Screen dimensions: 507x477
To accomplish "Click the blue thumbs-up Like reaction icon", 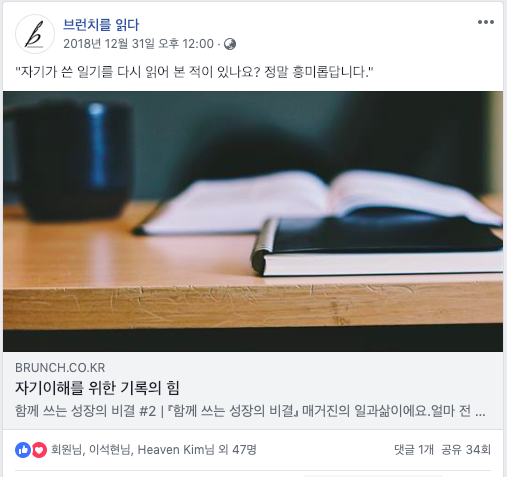I will 23,450.
